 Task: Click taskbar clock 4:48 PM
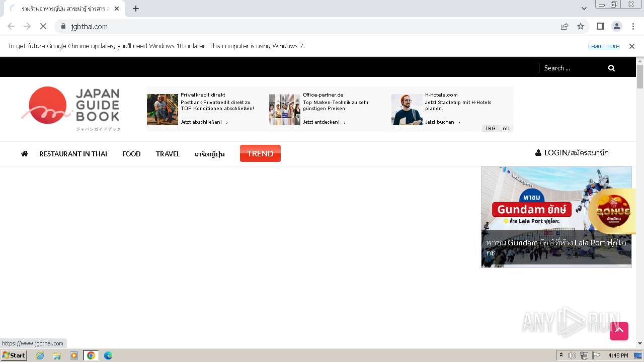pos(618,355)
